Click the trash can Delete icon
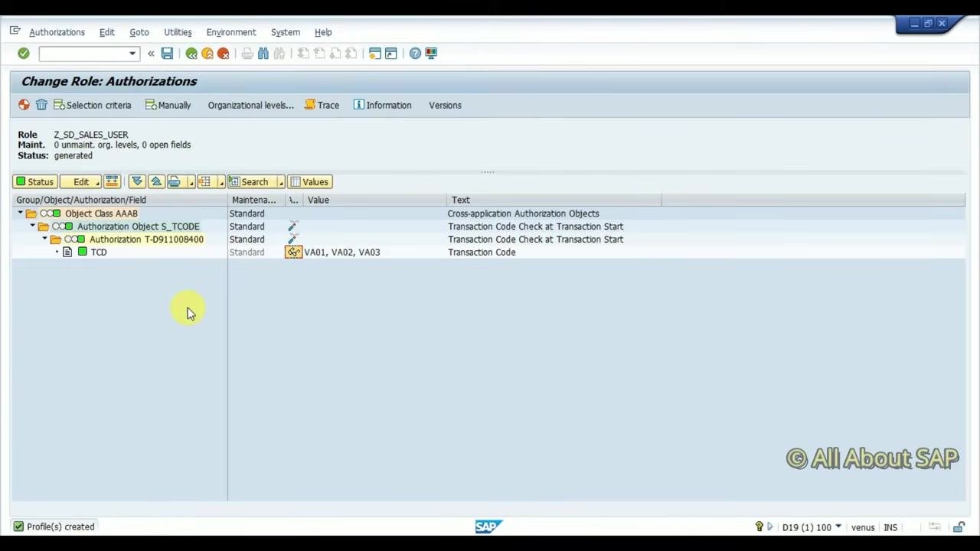 pos(41,105)
